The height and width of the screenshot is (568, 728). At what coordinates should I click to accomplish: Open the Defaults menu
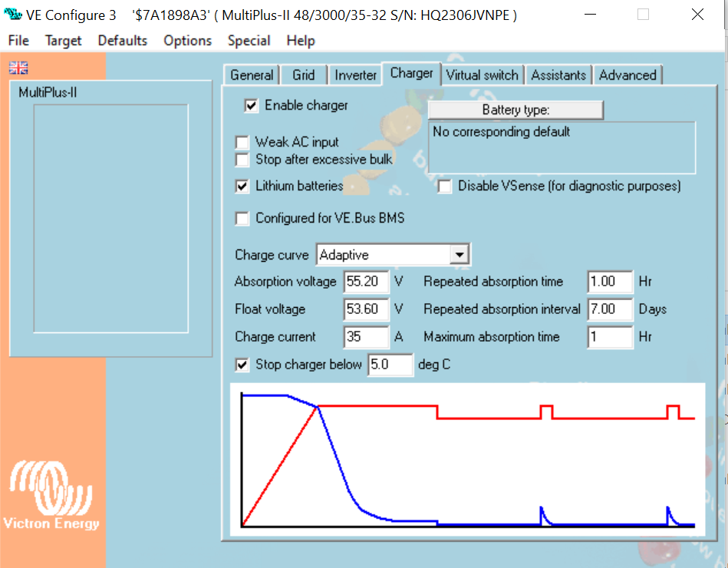pyautogui.click(x=123, y=41)
